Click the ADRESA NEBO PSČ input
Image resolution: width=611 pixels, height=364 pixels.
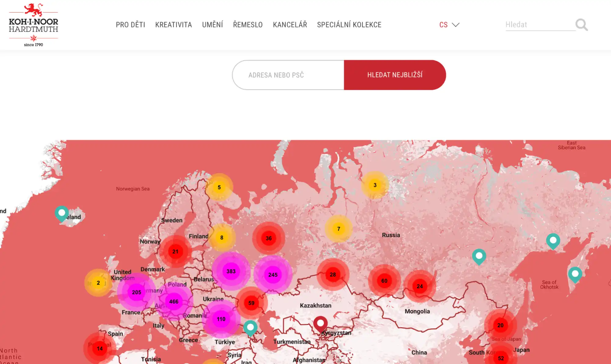point(288,75)
